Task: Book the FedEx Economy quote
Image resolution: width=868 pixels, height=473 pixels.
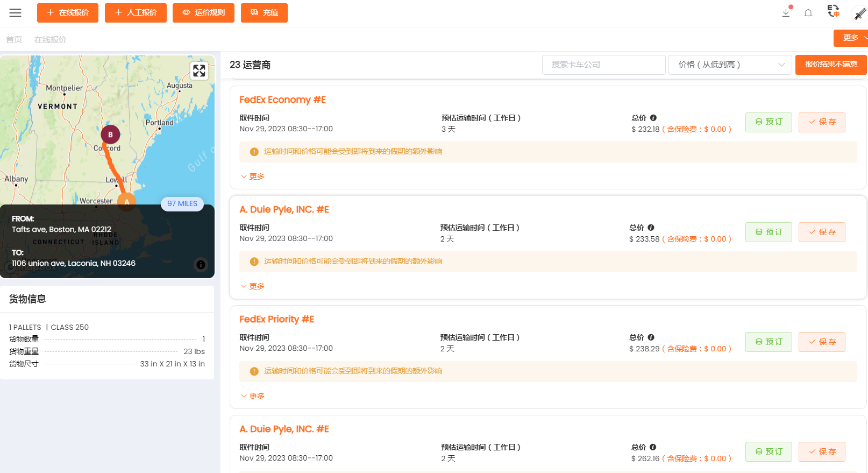Action: 768,122
